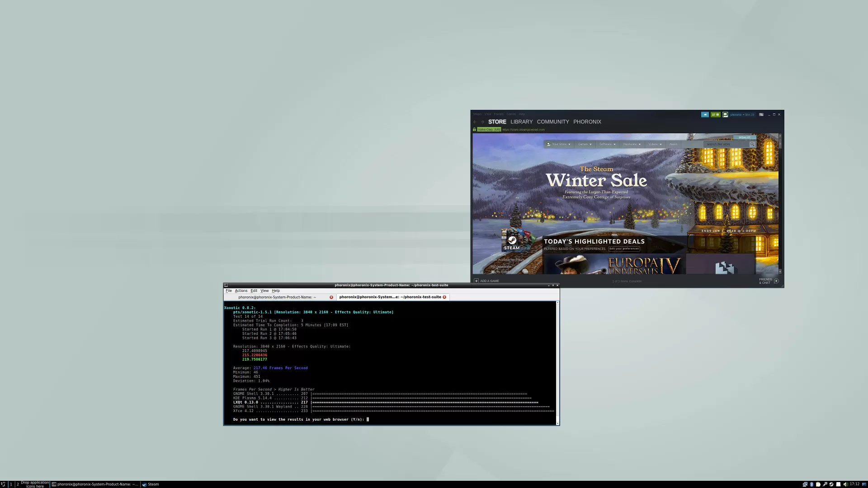Click the key/tool tray icon
The image size is (868, 488).
click(x=825, y=484)
